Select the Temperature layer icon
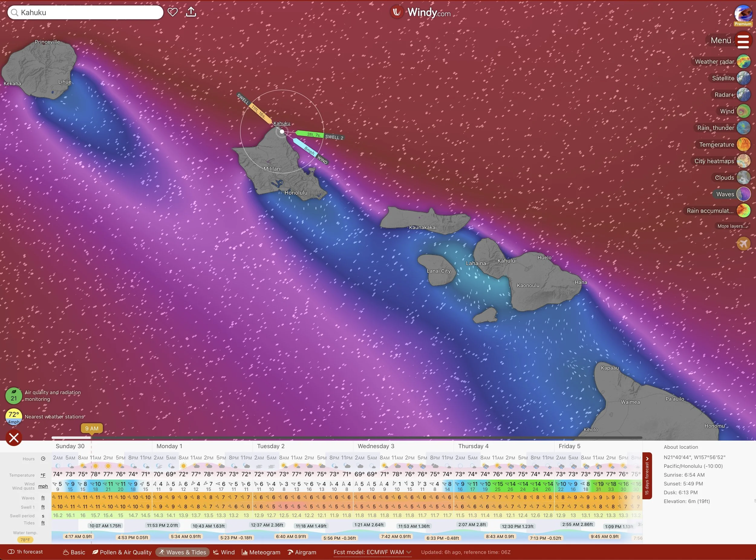Image resolution: width=756 pixels, height=560 pixels. coord(744,144)
